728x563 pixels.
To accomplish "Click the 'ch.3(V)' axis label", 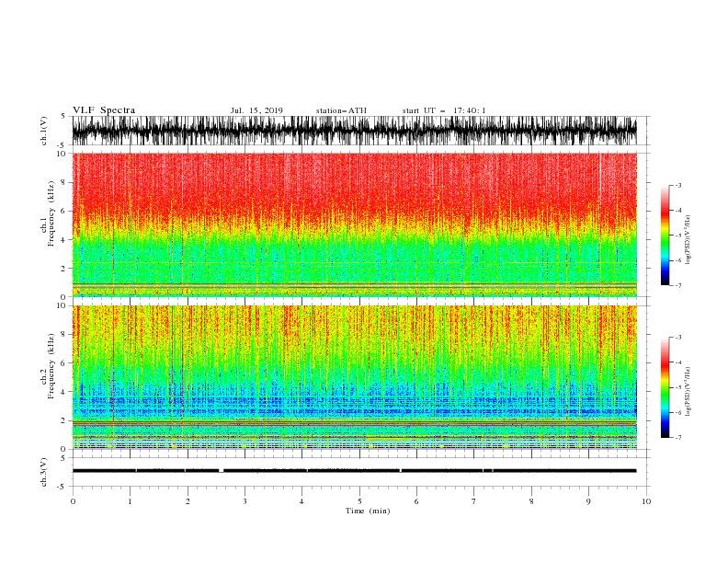I will 44,472.
